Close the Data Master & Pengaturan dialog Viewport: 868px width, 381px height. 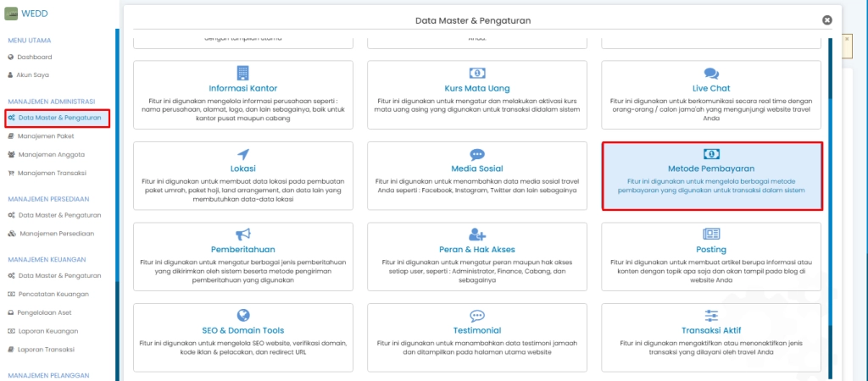[827, 19]
